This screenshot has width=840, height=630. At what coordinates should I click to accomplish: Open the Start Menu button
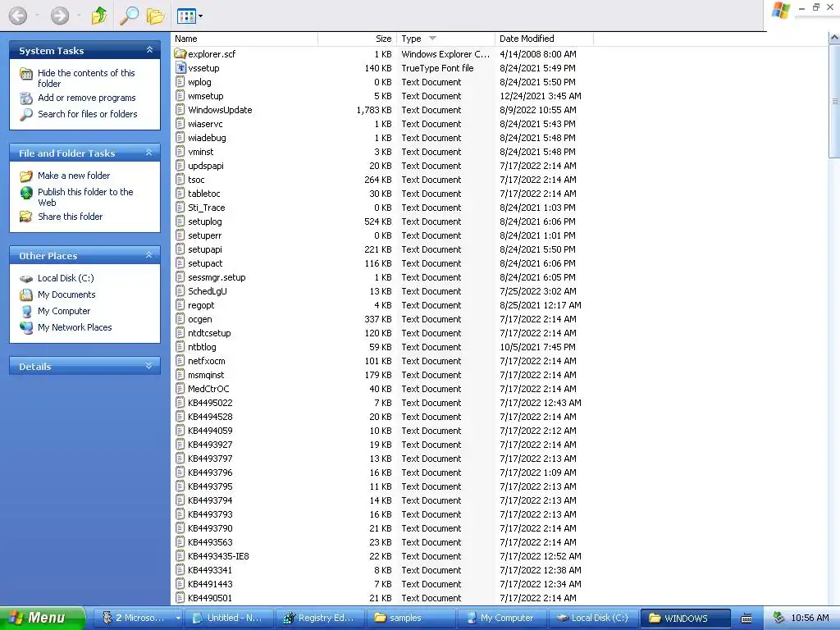click(x=43, y=618)
